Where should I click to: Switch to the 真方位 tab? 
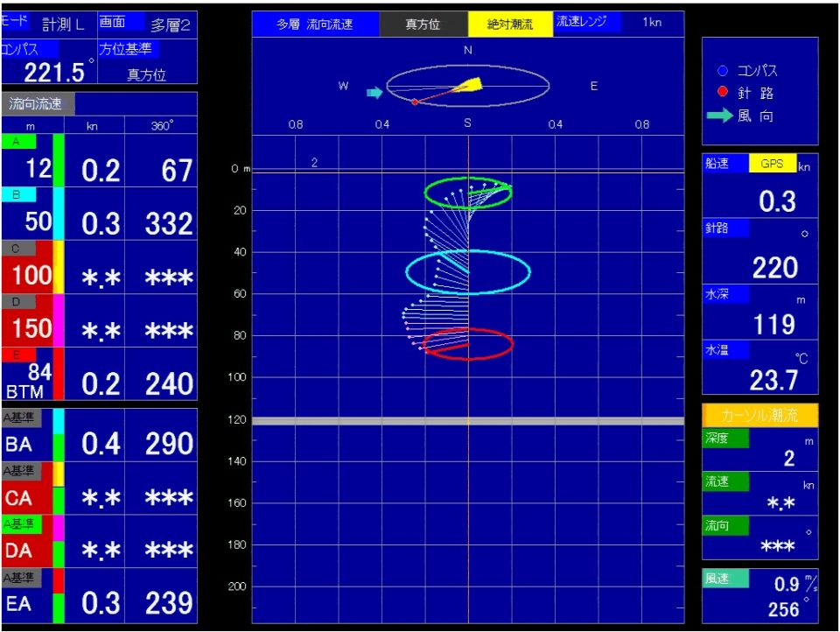click(423, 25)
